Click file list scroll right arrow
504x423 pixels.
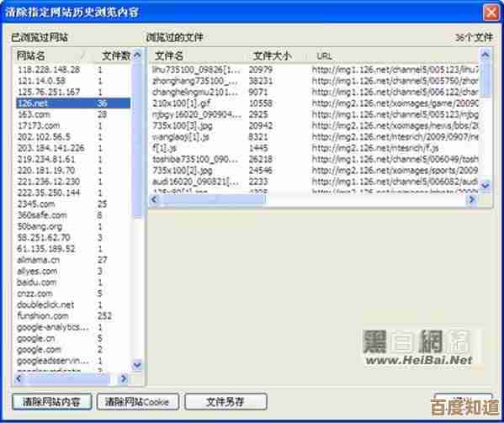pos(471,199)
